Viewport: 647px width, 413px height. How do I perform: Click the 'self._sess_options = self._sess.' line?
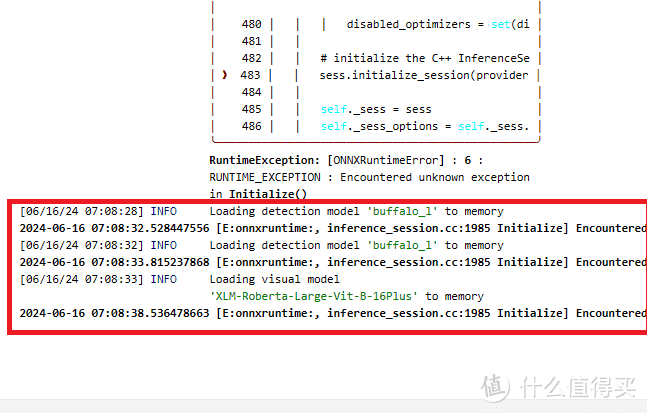[425, 126]
